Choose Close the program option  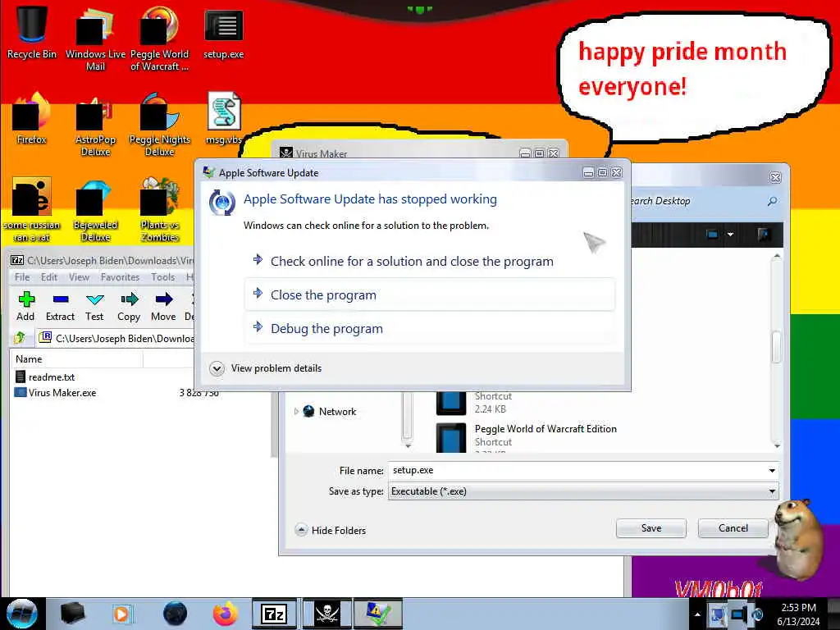(429, 294)
